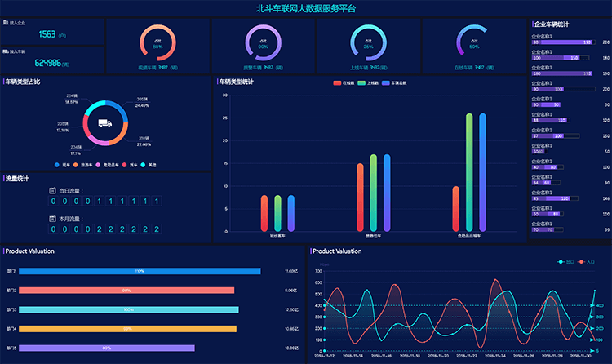Click the 车辆类型统计 panel heading
This screenshot has height=364, width=612.
coord(236,82)
